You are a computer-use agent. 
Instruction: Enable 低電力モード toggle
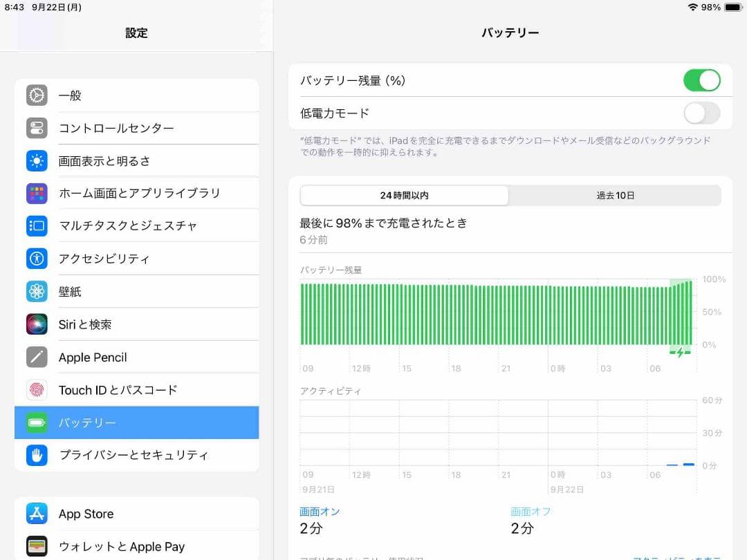[701, 113]
